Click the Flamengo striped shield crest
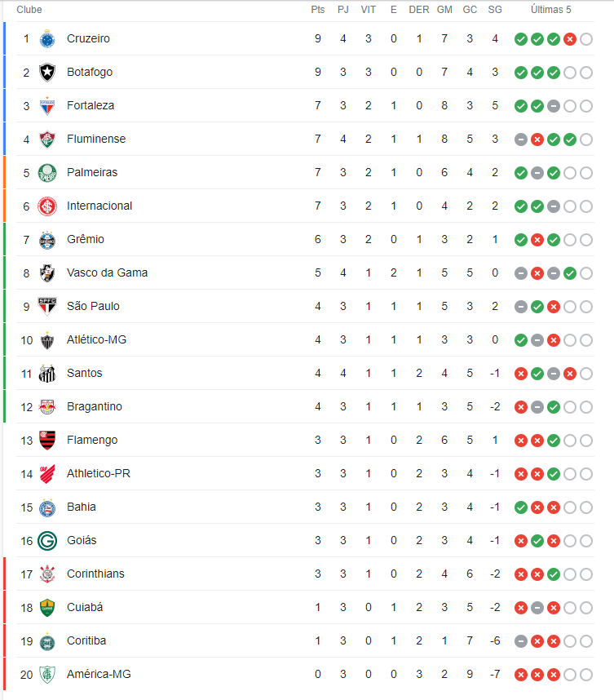Image resolution: width=614 pixels, height=700 pixels. click(x=46, y=441)
